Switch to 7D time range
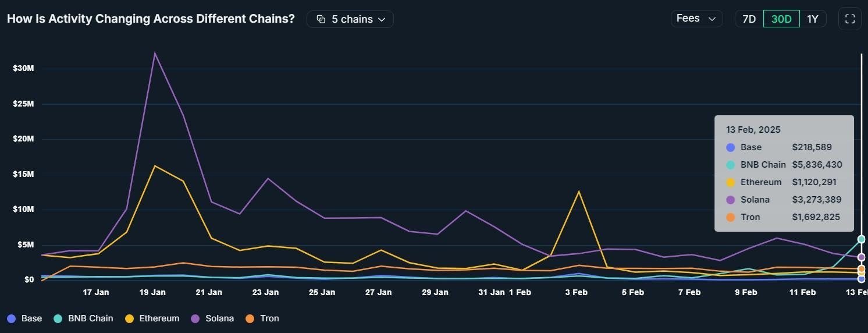The width and height of the screenshot is (868, 333). tap(749, 19)
